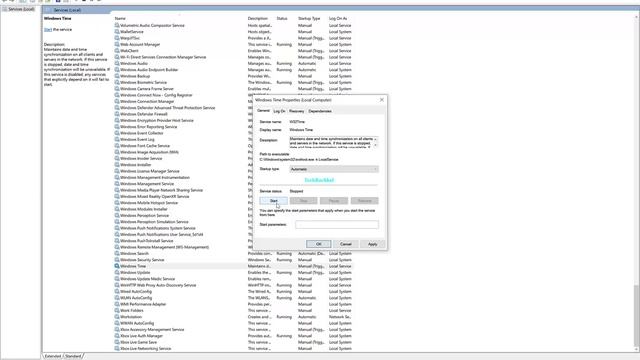This screenshot has height=360, width=640.
Task: Click the Windows Defender Firewall icon
Action: point(117,114)
